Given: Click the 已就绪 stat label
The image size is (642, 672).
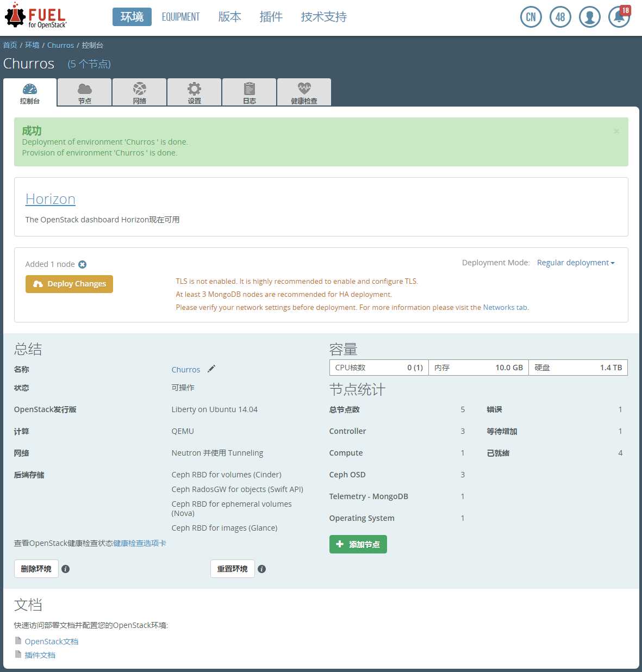Looking at the screenshot, I should 498,453.
